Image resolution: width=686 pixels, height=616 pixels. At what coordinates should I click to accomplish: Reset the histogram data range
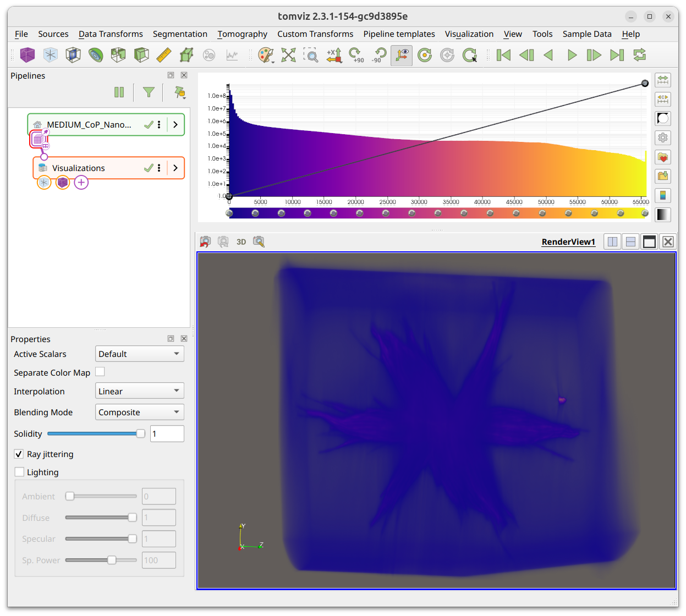coord(663,80)
